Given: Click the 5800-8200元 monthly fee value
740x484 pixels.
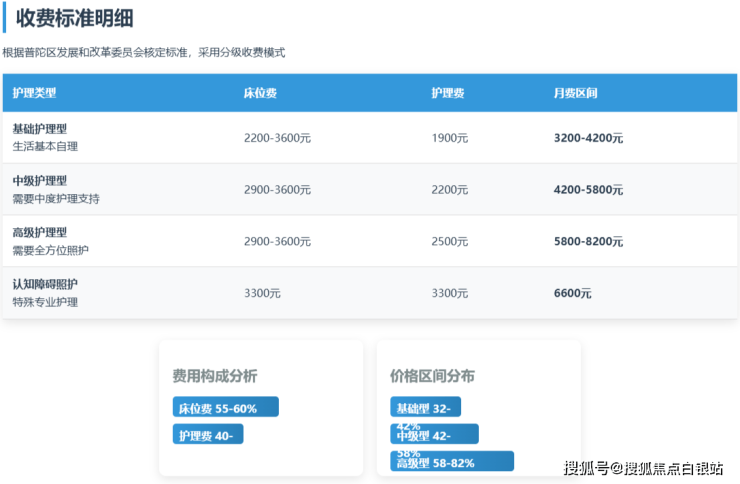Looking at the screenshot, I should point(588,242).
